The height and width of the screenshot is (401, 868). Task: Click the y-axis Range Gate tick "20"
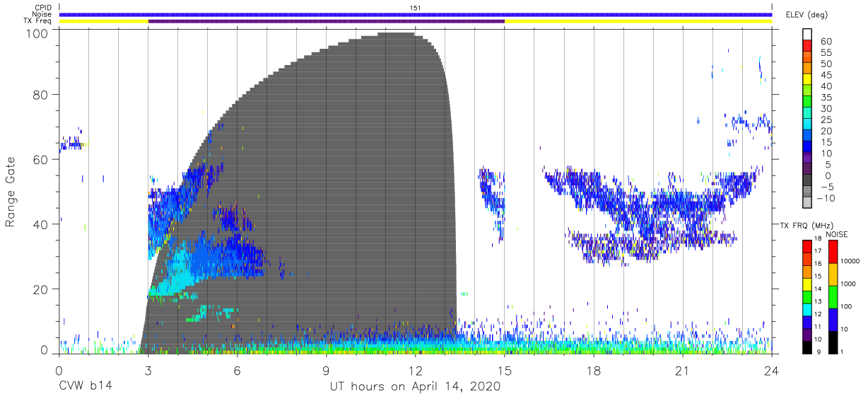click(x=41, y=289)
